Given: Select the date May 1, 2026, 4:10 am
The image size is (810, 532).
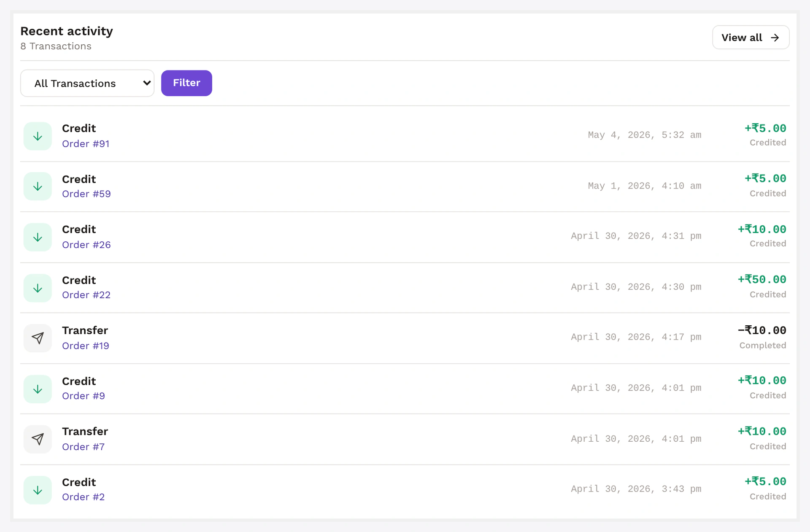Looking at the screenshot, I should coord(645,186).
